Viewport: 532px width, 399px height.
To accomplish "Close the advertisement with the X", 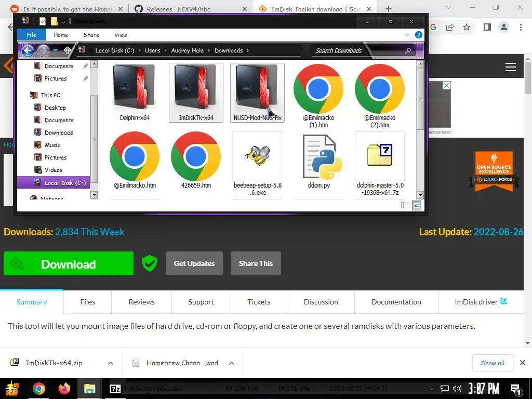I will [446, 86].
